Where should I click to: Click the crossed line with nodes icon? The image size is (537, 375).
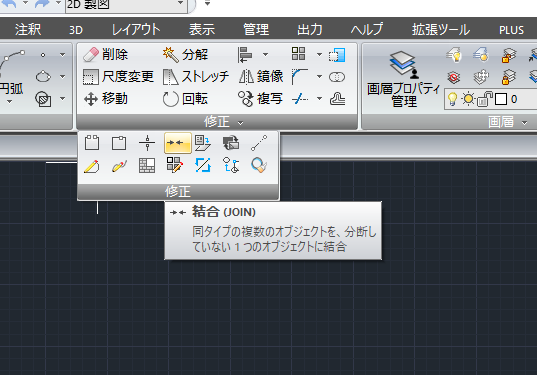click(147, 143)
